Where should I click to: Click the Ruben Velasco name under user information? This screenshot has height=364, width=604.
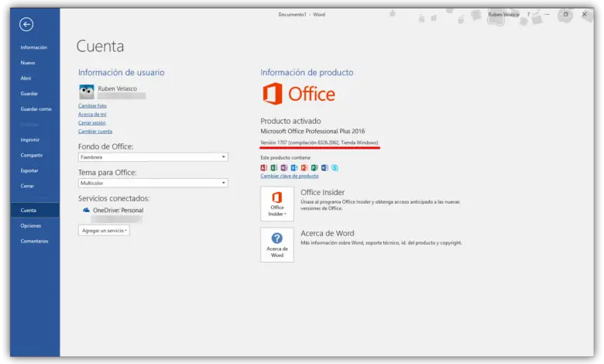pyautogui.click(x=117, y=88)
